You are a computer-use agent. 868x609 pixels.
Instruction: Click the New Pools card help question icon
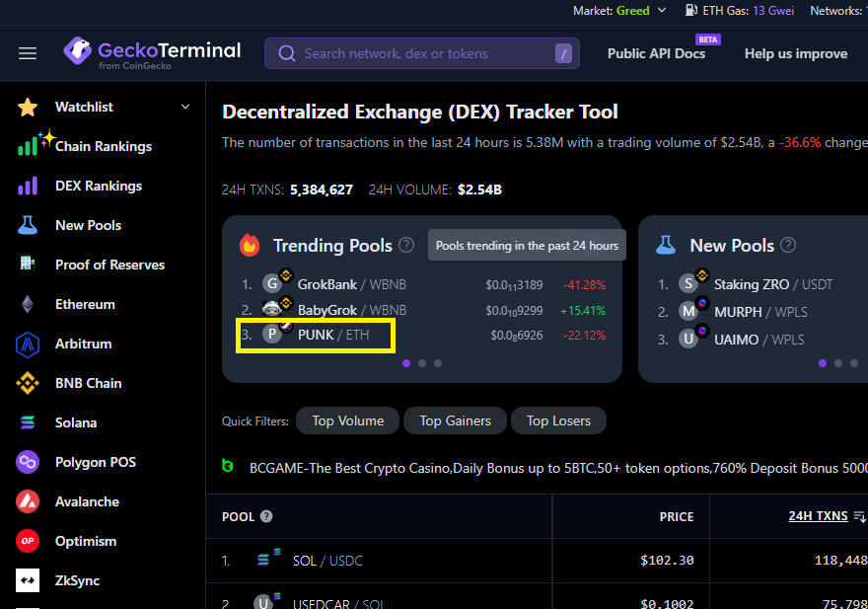pos(788,245)
